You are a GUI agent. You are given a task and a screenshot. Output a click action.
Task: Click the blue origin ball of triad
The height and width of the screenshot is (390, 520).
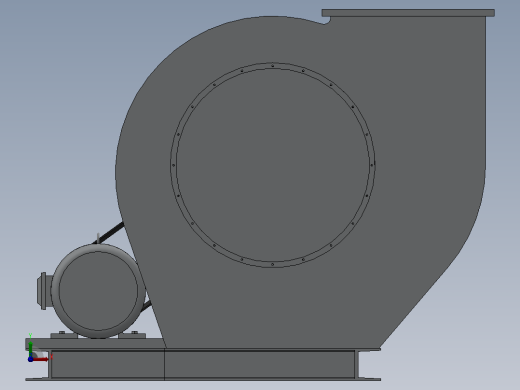tap(30, 359)
